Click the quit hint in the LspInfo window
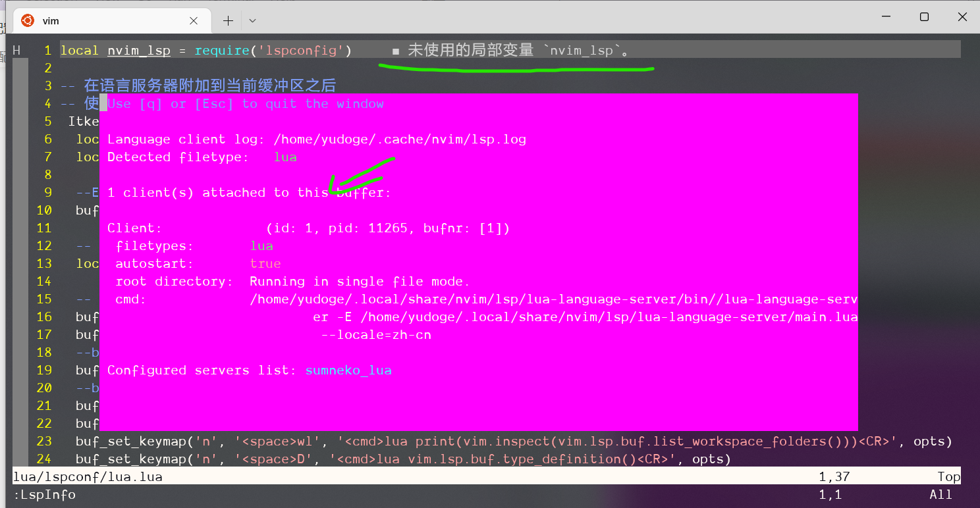 click(246, 104)
